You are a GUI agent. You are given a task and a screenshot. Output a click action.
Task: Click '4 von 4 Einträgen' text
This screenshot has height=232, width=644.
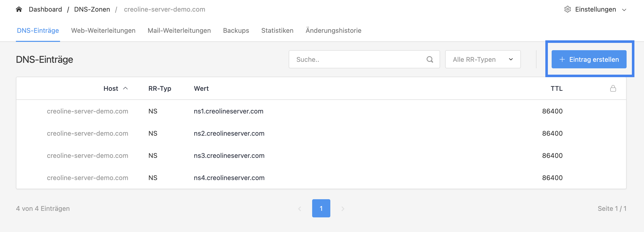(x=43, y=209)
